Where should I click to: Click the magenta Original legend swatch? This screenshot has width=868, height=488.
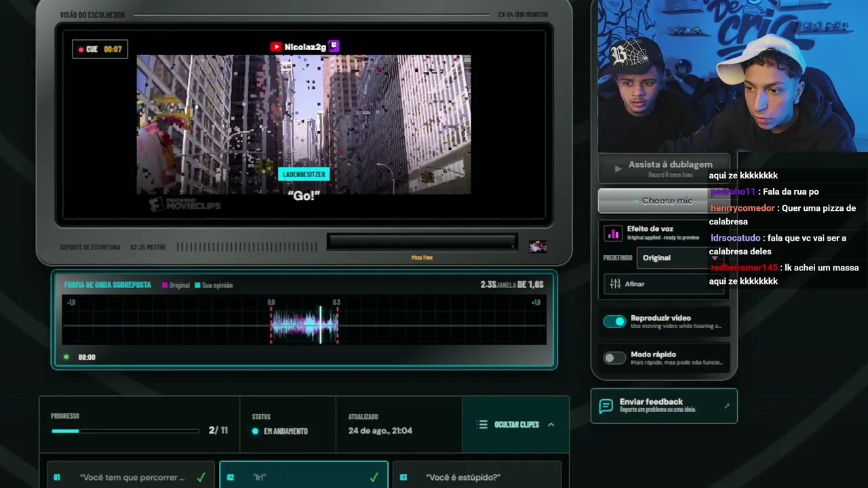click(165, 285)
